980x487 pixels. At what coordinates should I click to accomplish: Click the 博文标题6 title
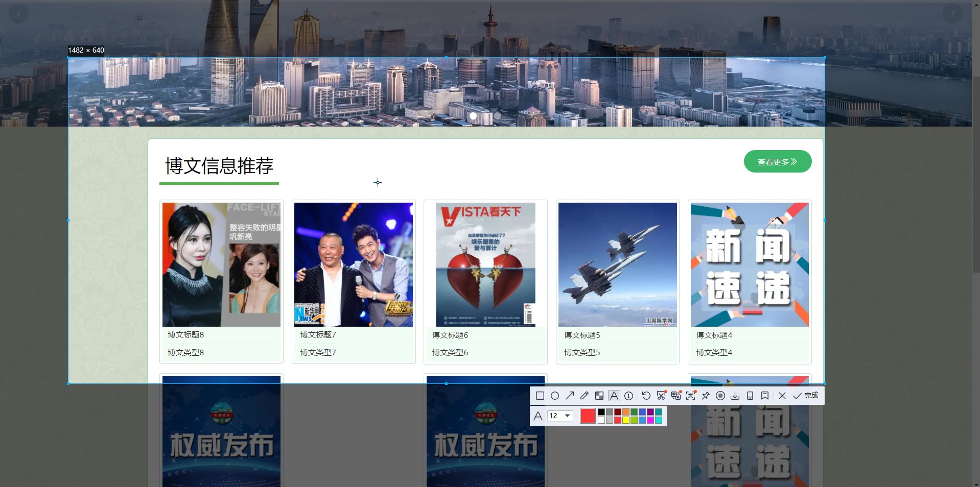pyautogui.click(x=450, y=335)
